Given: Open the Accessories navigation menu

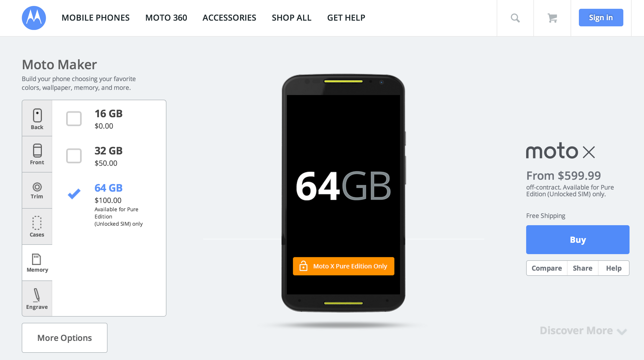Looking at the screenshot, I should 229,18.
